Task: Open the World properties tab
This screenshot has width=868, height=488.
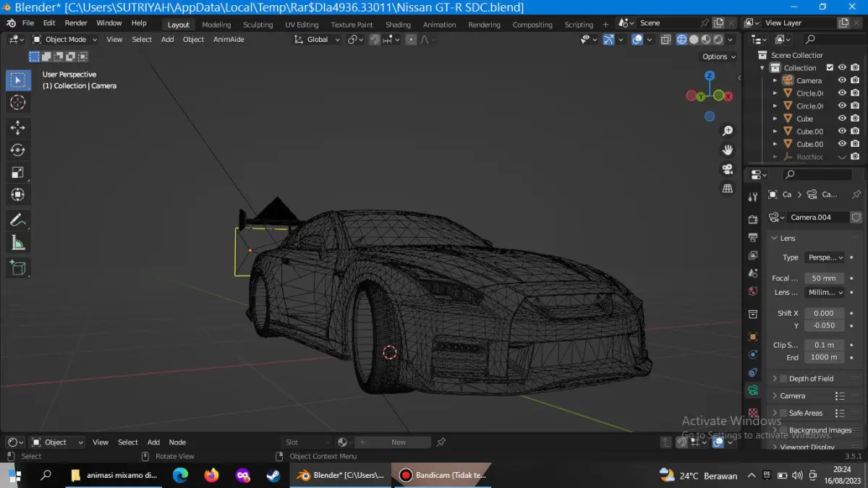Action: [753, 291]
